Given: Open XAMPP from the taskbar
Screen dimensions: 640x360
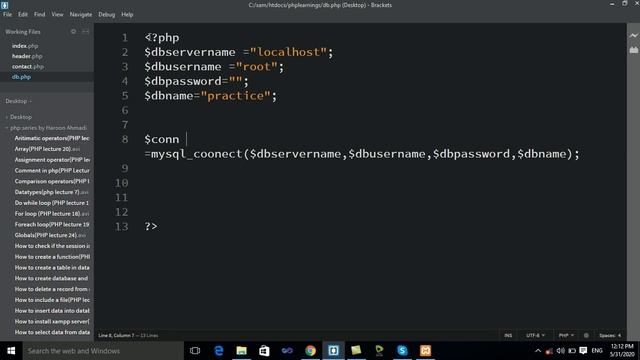Looking at the screenshot, I should pos(425,351).
